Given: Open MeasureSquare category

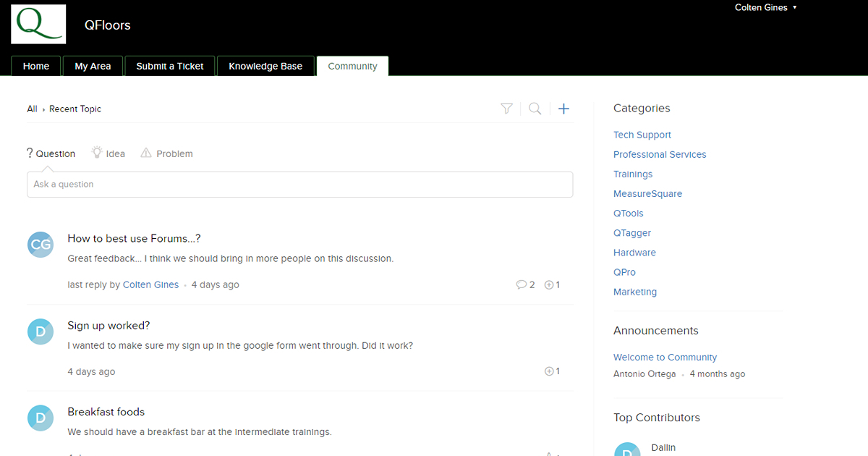Looking at the screenshot, I should (x=647, y=193).
